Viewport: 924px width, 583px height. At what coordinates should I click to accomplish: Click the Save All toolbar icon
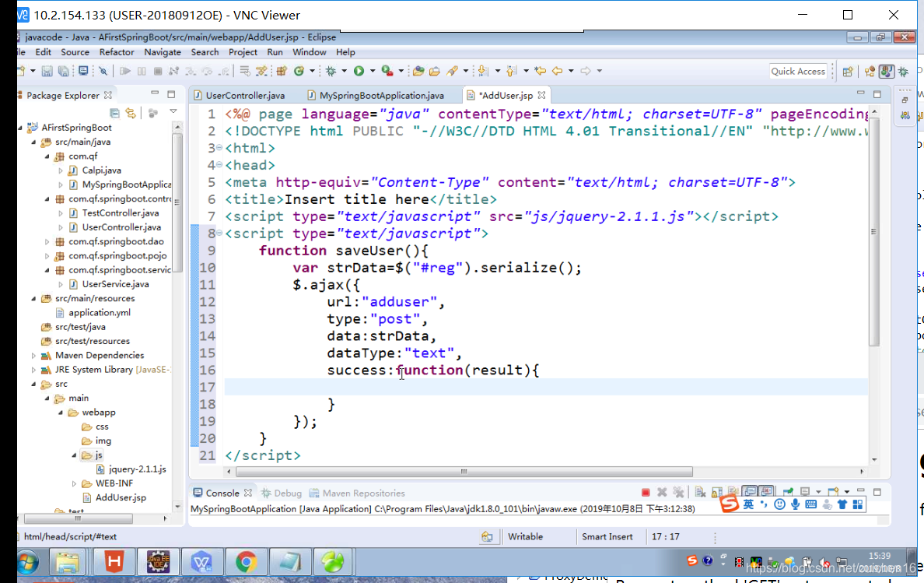(x=64, y=72)
